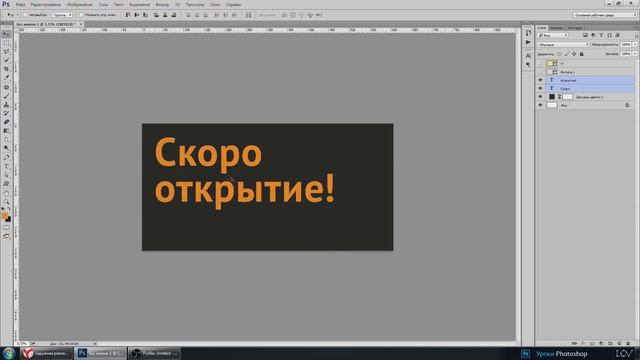Image resolution: width=640 pixels, height=360 pixels.
Task: Hide the Скоро text layer
Action: (540, 89)
